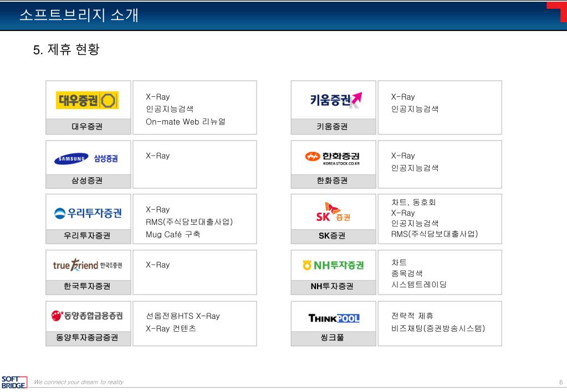Select the 씽크풀 gray caption label
Image resolution: width=567 pixels, height=392 pixels.
click(334, 338)
